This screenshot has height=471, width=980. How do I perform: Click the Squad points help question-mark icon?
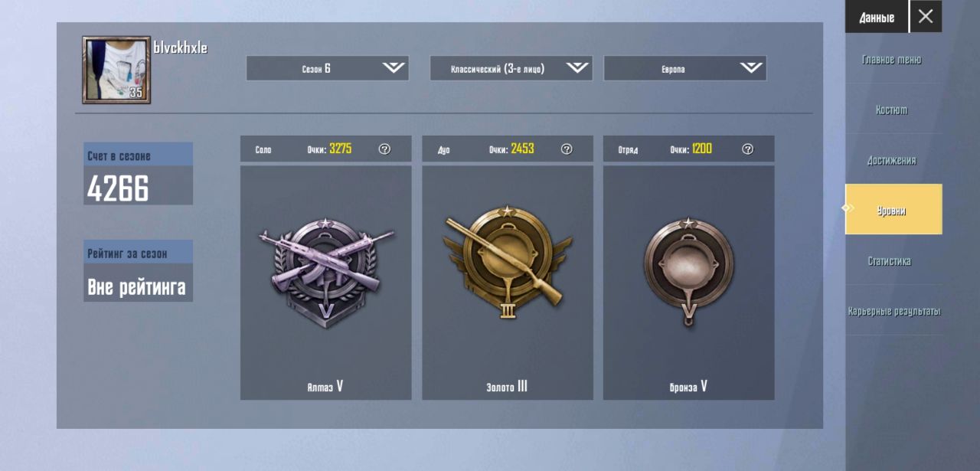tap(748, 149)
